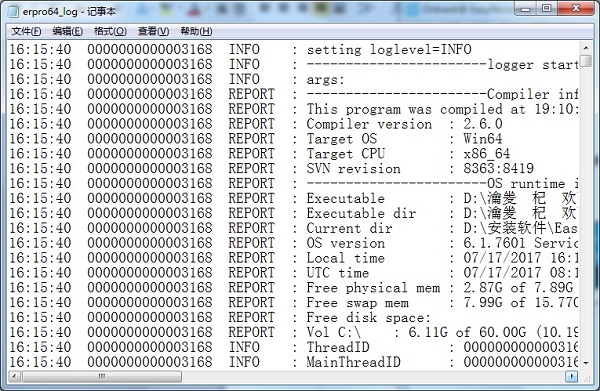Screen dimensions: 600x391
Task: Open the 编辑(E) menu
Action: point(67,31)
